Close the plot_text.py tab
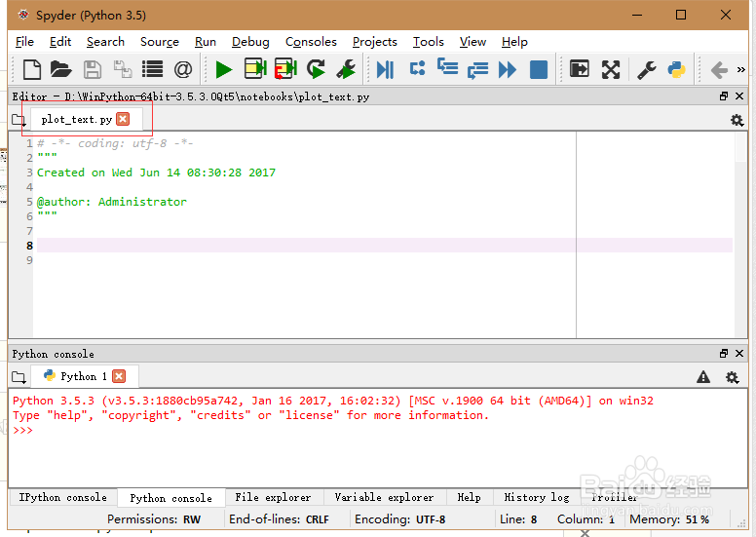The image size is (756, 537). tap(123, 119)
